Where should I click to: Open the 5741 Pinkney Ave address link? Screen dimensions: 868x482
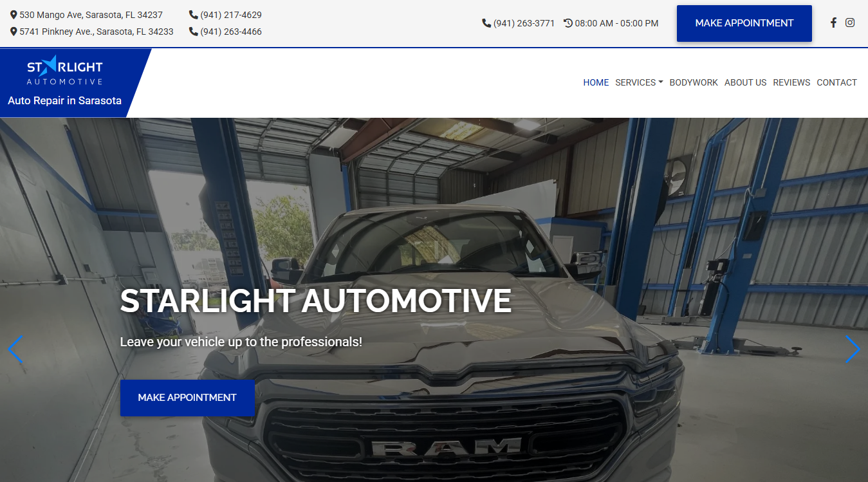[97, 32]
